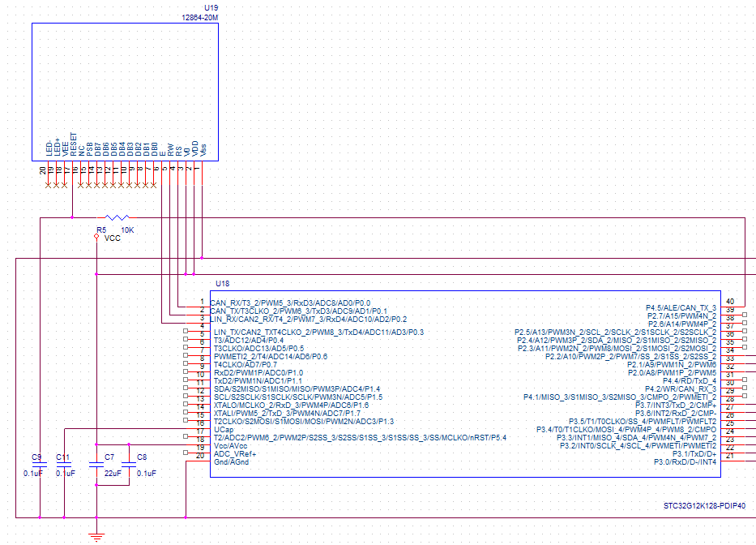The width and height of the screenshot is (756, 545).
Task: Click the XTALI/PWM5_2 P1.7 pin name
Action: coord(287,414)
